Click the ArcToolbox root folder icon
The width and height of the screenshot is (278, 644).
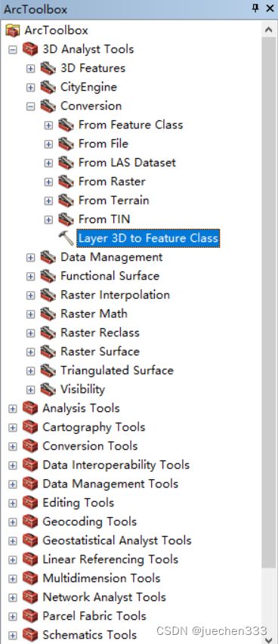click(13, 30)
